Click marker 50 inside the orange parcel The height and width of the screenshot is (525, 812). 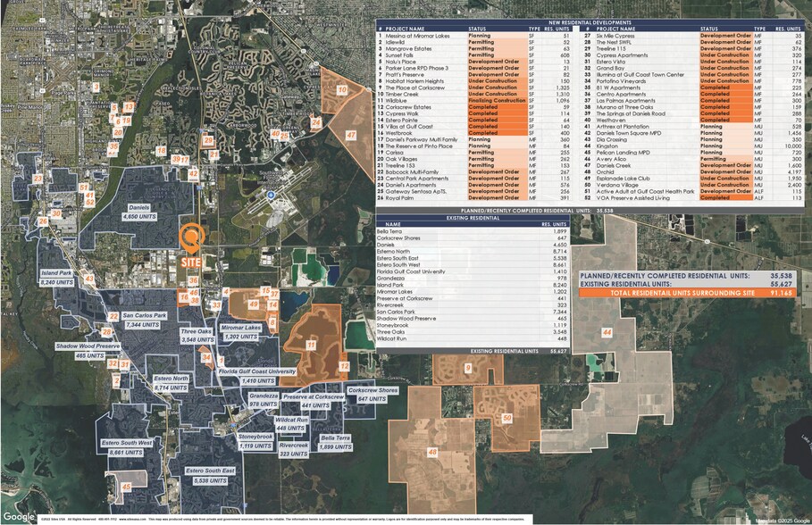pos(507,418)
